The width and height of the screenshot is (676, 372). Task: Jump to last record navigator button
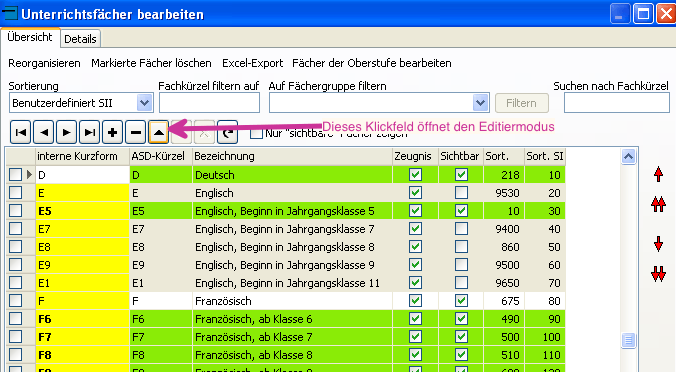tap(89, 132)
